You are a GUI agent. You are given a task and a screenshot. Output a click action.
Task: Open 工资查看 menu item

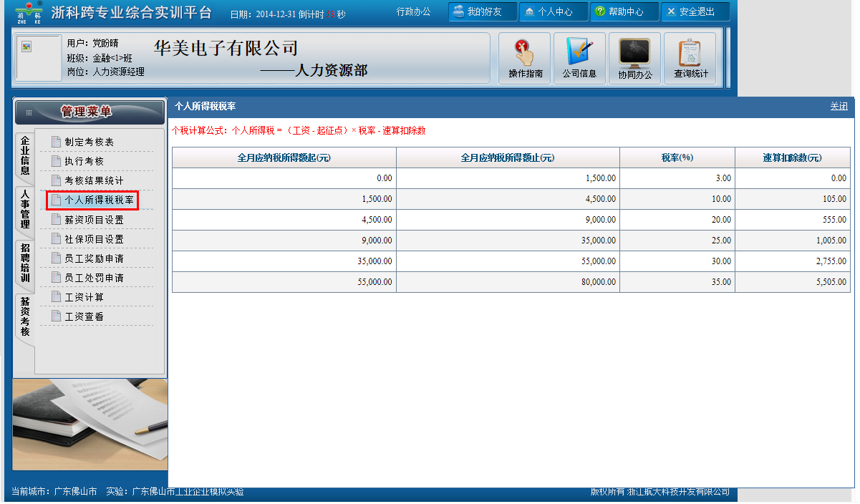click(84, 316)
